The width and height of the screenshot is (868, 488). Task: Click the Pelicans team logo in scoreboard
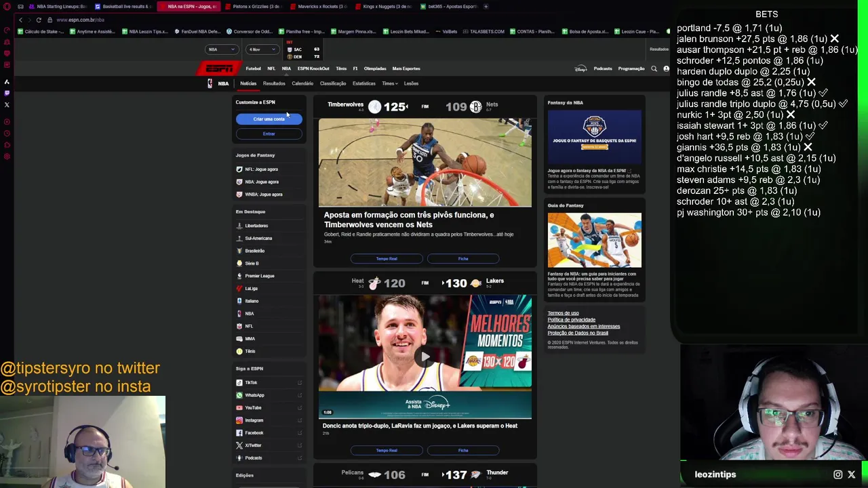click(x=374, y=475)
